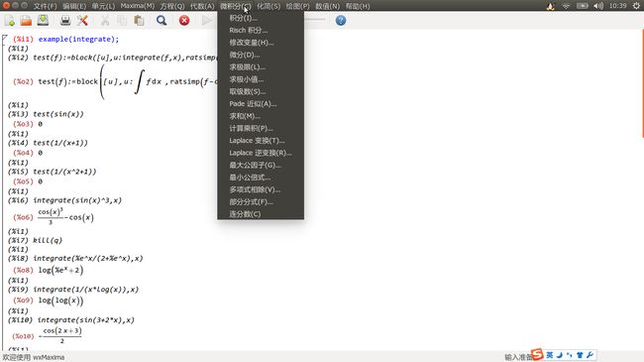Screen dimensions: 644x362
Task: Open the 绘图(P) menu
Action: pos(298,6)
